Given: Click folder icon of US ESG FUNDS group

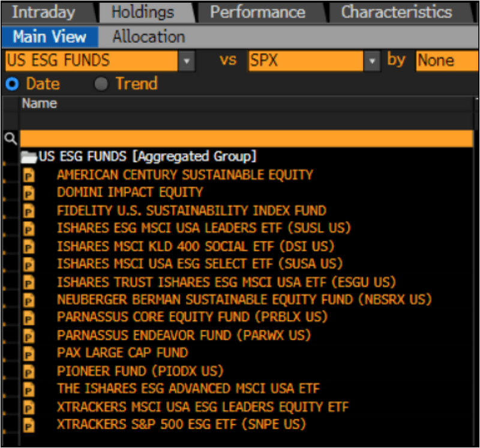Looking at the screenshot, I should click(28, 157).
